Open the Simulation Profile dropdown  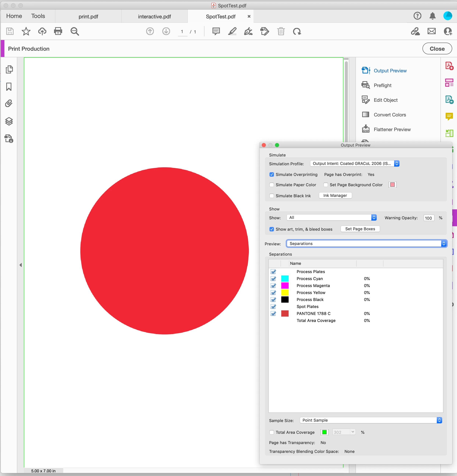[355, 163]
